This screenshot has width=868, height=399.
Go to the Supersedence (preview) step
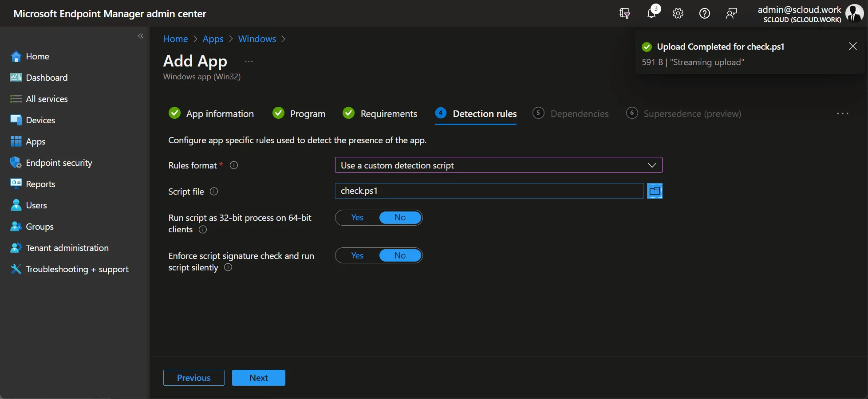coord(684,114)
